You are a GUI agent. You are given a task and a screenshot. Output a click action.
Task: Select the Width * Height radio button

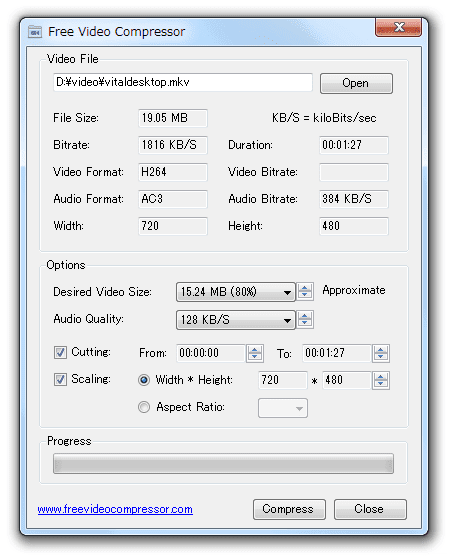(144, 380)
